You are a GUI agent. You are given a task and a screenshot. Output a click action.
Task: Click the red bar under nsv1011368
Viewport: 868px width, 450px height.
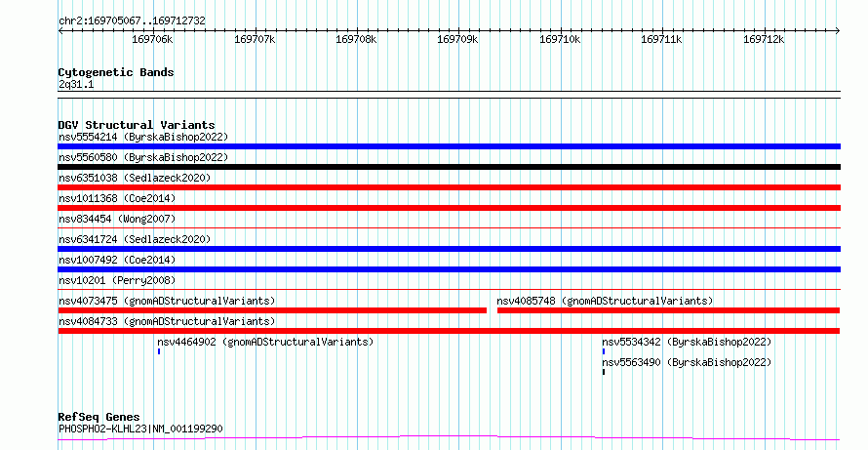449,208
